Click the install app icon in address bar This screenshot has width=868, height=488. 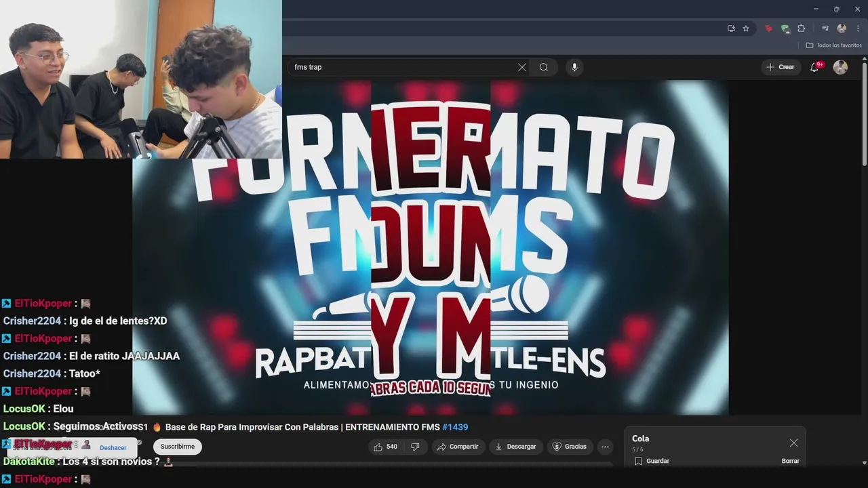pyautogui.click(x=731, y=28)
